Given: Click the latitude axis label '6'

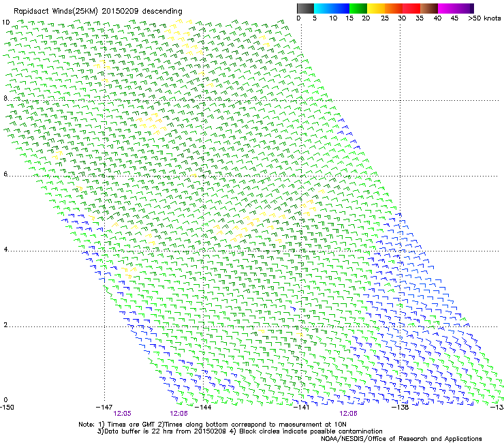Looking at the screenshot, I should 5,174.
